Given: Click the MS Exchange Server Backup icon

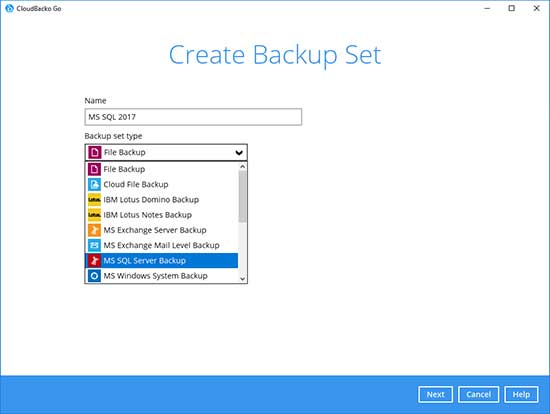Looking at the screenshot, I should pos(94,230).
